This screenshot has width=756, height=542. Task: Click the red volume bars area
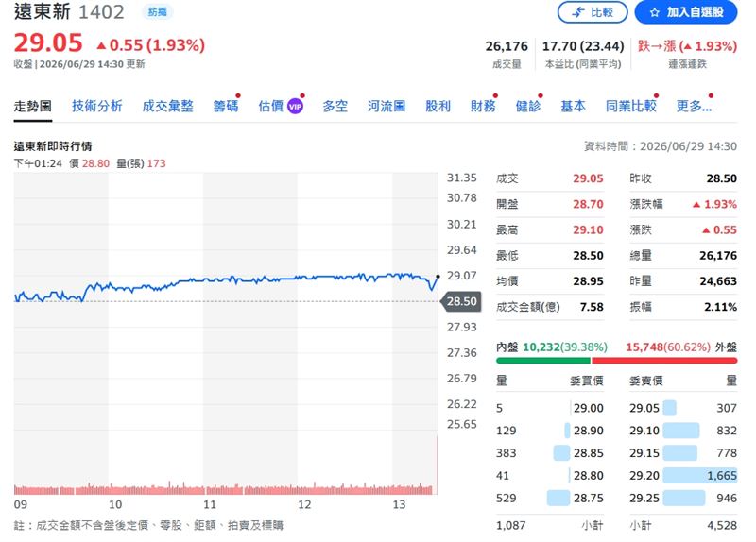pyautogui.click(x=226, y=489)
